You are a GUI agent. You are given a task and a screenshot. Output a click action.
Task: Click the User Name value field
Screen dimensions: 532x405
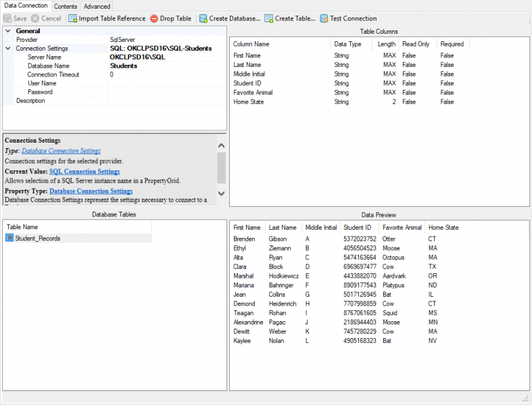click(x=166, y=83)
